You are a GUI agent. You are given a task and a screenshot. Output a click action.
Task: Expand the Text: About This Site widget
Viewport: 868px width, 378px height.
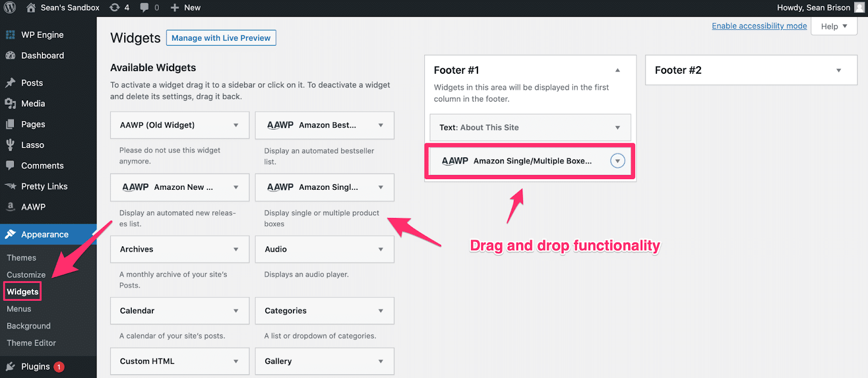click(617, 127)
